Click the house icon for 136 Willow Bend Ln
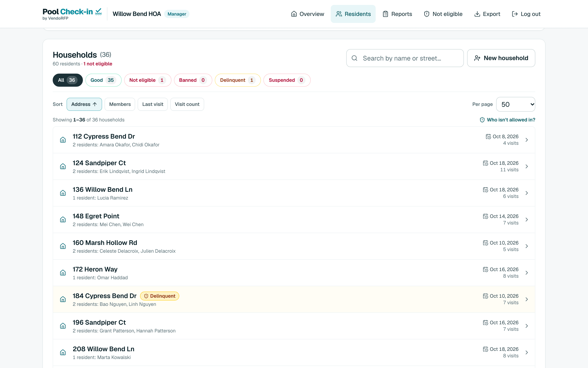This screenshot has width=588, height=368. pyautogui.click(x=63, y=193)
